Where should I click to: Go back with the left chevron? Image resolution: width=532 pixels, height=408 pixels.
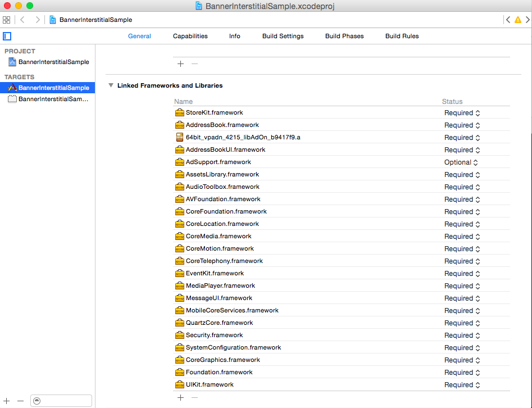coord(22,20)
